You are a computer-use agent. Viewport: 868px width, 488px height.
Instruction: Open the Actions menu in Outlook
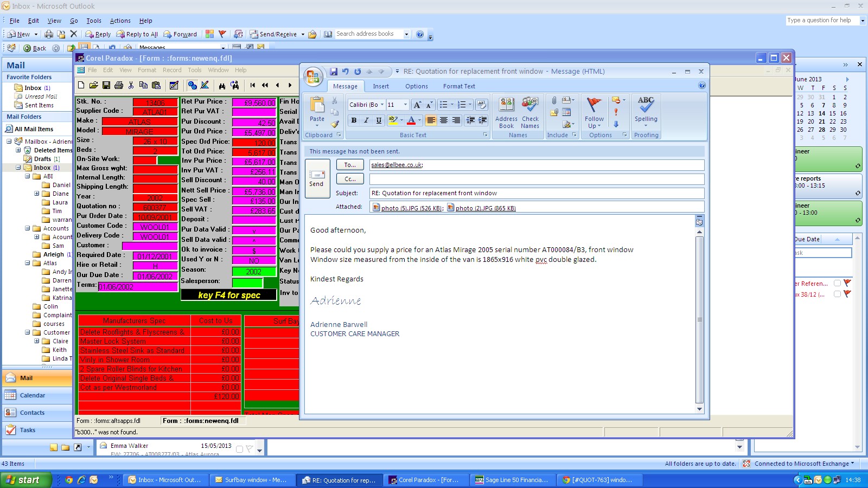pyautogui.click(x=120, y=21)
